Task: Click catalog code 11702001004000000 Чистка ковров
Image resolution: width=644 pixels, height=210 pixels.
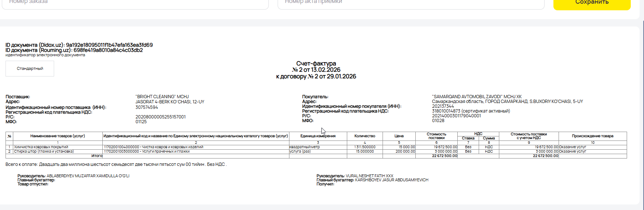Action: pyautogui.click(x=153, y=147)
